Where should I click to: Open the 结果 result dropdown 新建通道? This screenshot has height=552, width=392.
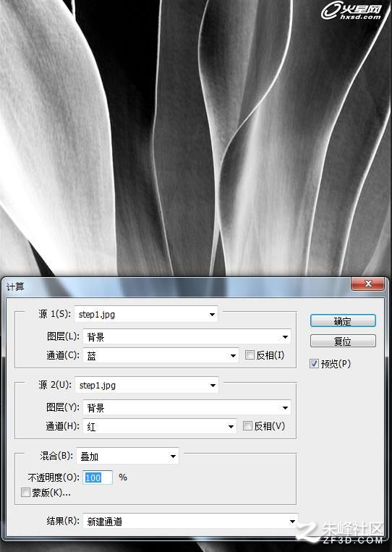[190, 521]
